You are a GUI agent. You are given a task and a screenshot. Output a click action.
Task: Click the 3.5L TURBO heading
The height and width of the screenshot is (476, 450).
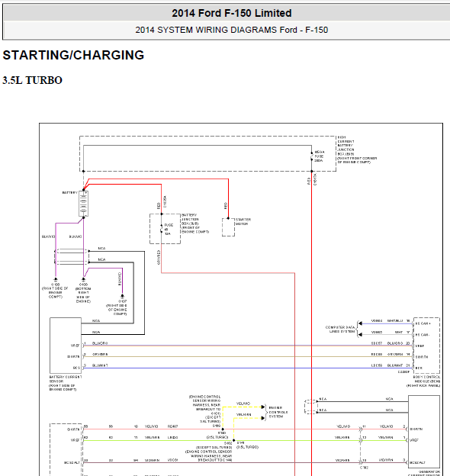(x=33, y=80)
